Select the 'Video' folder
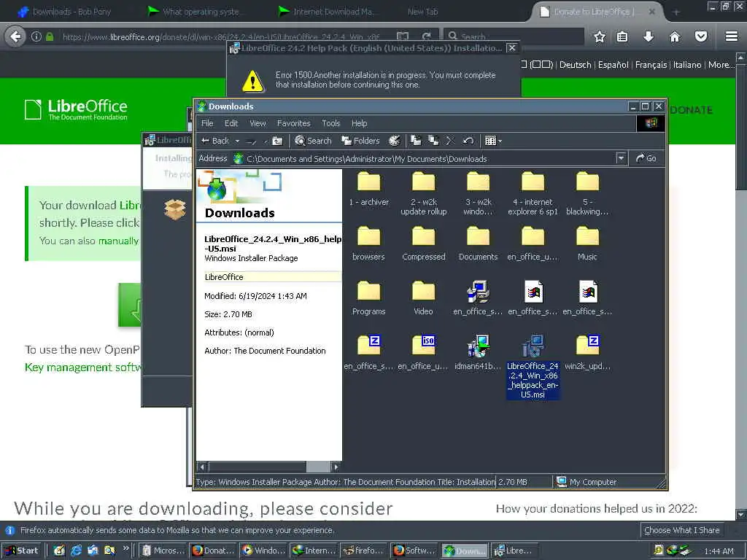Image resolution: width=747 pixels, height=560 pixels. point(424,298)
